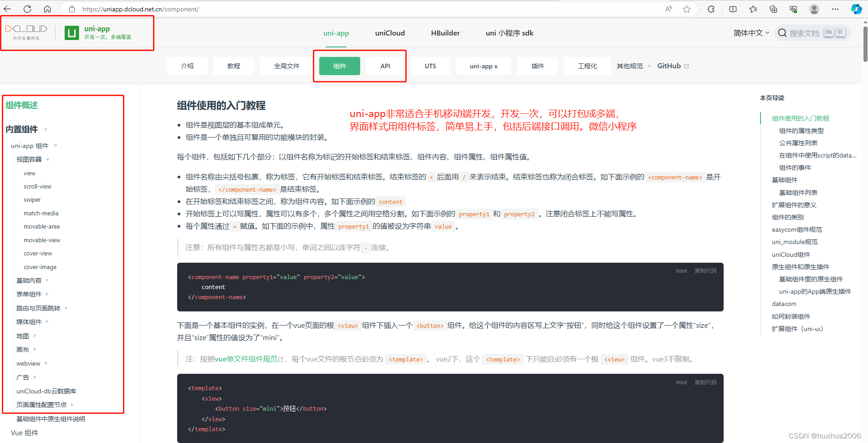The image size is (868, 443).
Task: Click the 搜索文档 search field
Action: (x=812, y=33)
